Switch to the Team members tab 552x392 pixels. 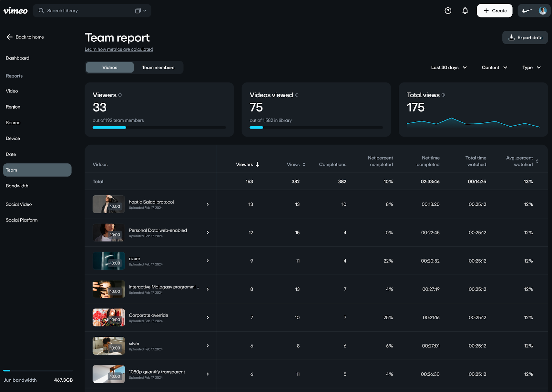(x=158, y=67)
